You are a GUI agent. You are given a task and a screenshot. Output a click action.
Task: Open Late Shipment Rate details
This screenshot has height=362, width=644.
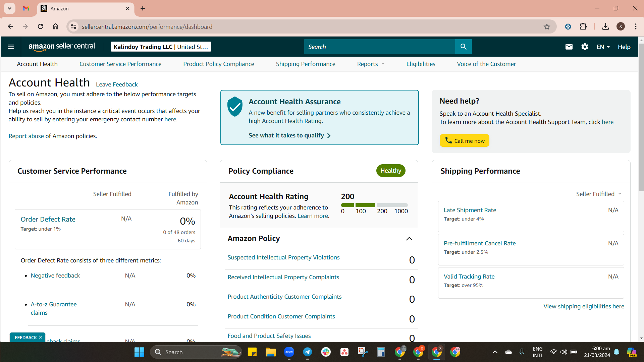(x=470, y=210)
